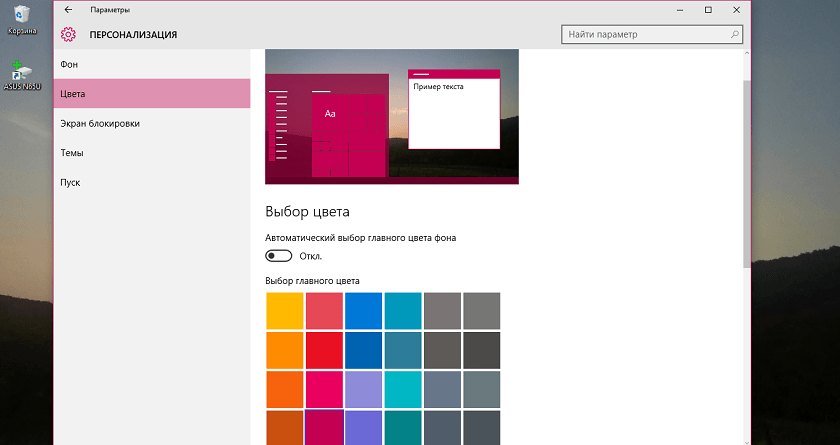Viewport: 840px width, 445px height.
Task: Open the ASUS N65U desktop shortcut
Action: point(22,76)
